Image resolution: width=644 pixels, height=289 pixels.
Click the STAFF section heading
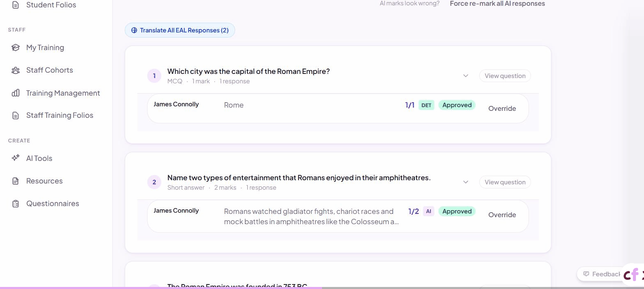point(17,30)
